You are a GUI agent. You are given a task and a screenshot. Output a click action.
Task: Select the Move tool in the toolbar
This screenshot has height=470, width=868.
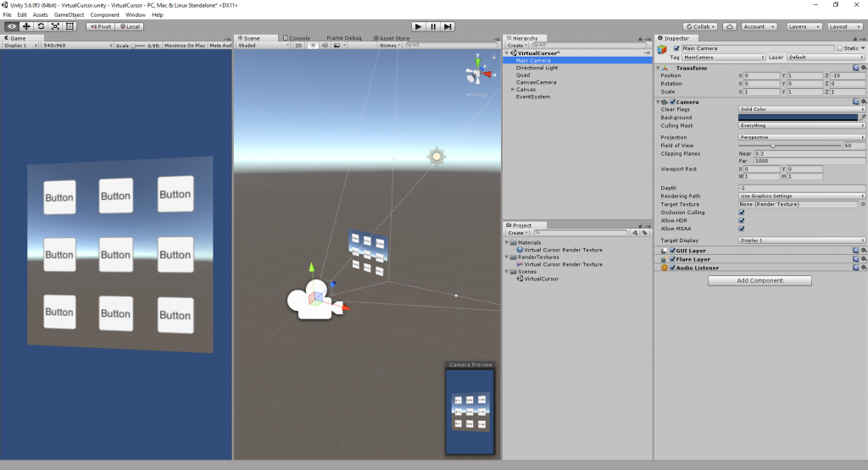26,26
